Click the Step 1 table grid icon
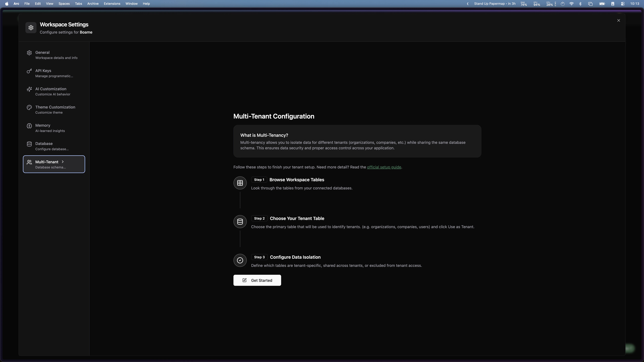The width and height of the screenshot is (644, 362). click(x=240, y=183)
